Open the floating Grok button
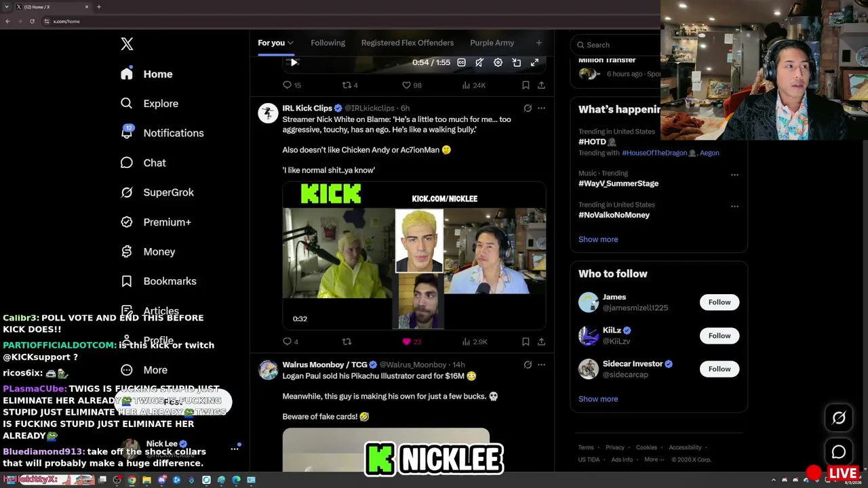 click(839, 418)
